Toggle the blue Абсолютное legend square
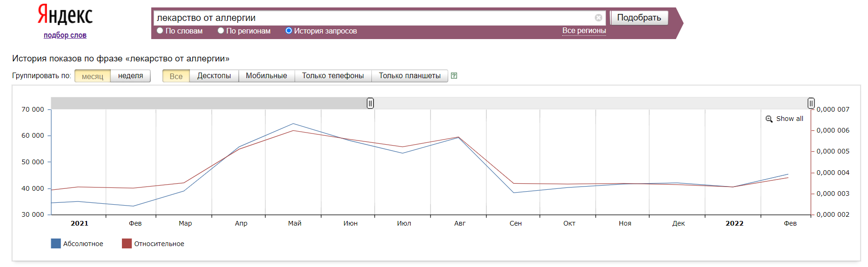 56,243
